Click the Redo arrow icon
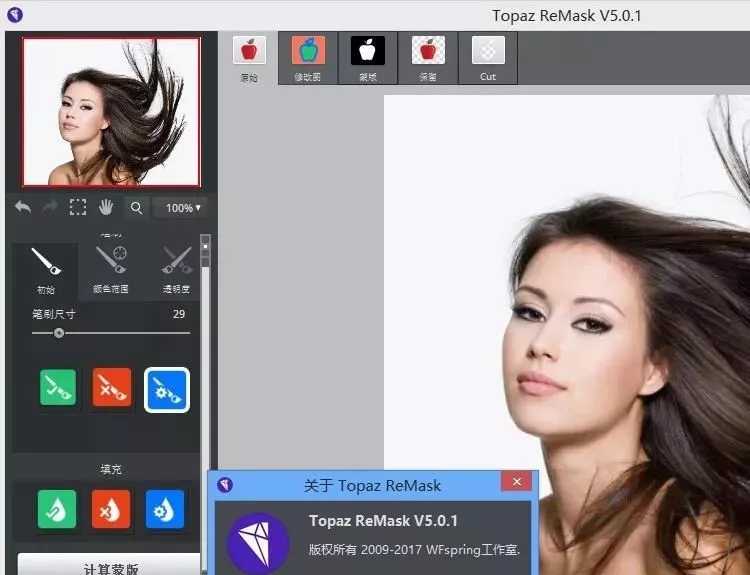The width and height of the screenshot is (750, 575). (50, 207)
